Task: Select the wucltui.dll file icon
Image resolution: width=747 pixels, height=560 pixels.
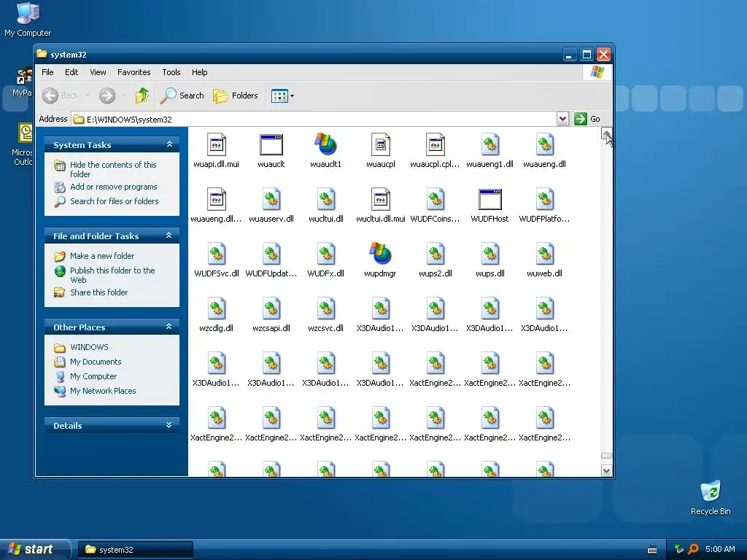Action: point(326,199)
